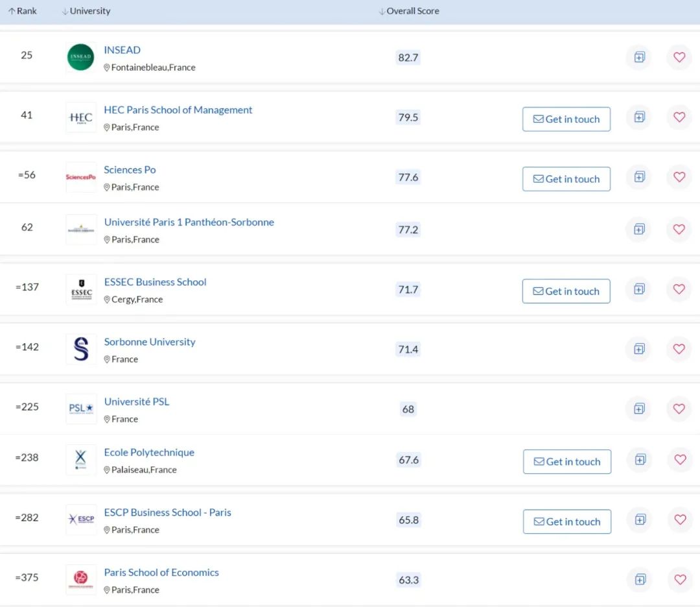Click the PSL logo thumbnail

(x=81, y=409)
